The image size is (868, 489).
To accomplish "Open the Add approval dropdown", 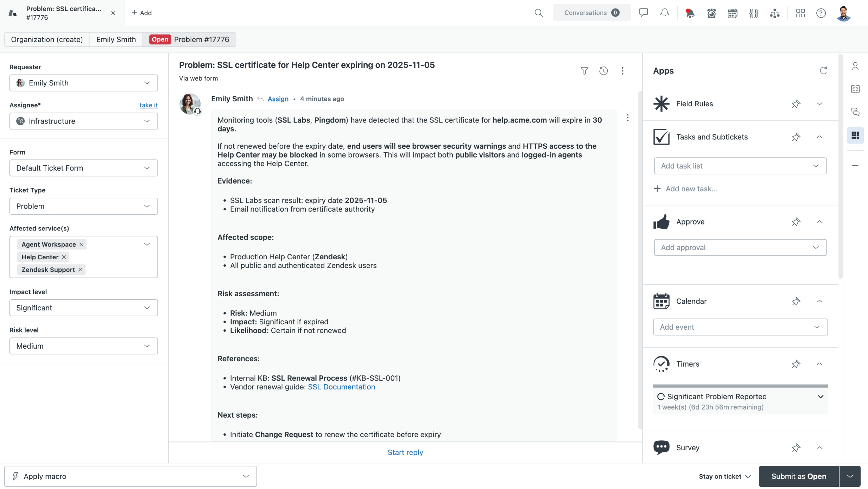I will (740, 247).
